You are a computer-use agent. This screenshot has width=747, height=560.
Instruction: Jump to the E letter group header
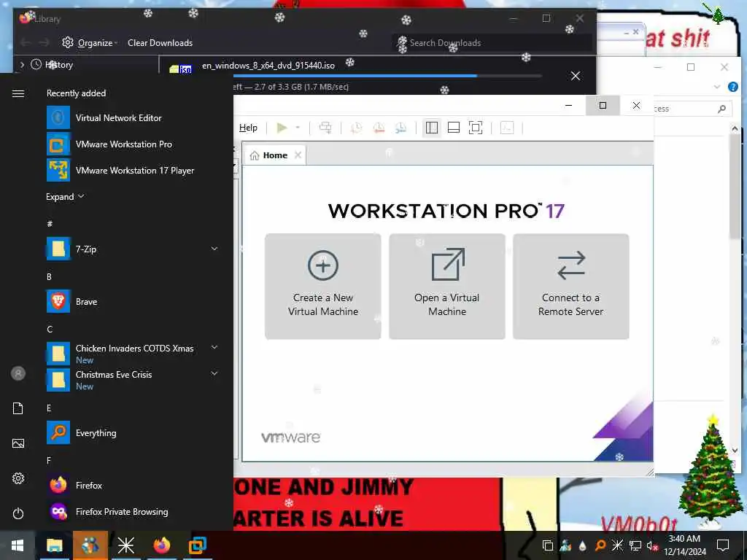pos(49,408)
